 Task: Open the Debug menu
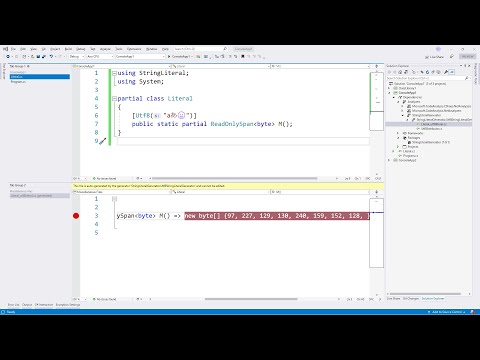point(81,49)
